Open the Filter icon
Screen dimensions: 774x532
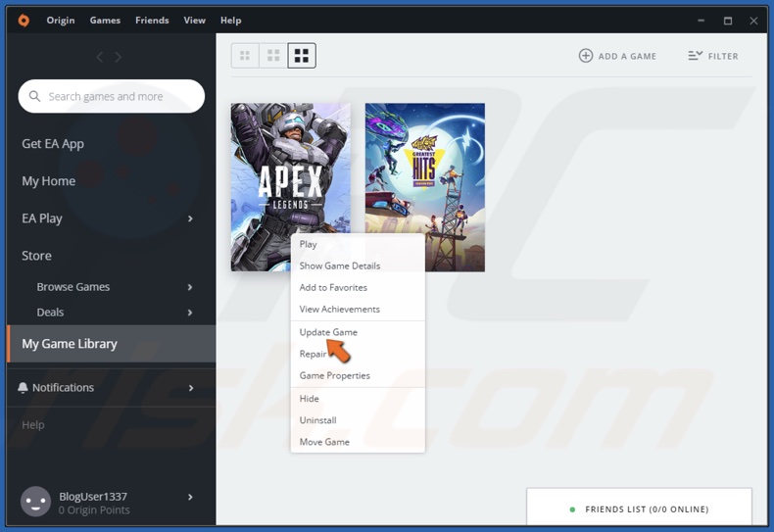pyautogui.click(x=695, y=56)
